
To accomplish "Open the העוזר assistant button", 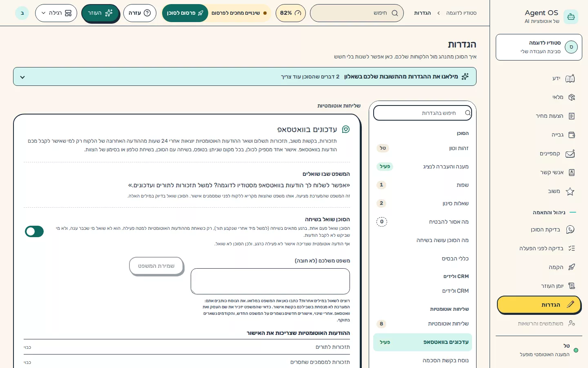I will click(100, 13).
